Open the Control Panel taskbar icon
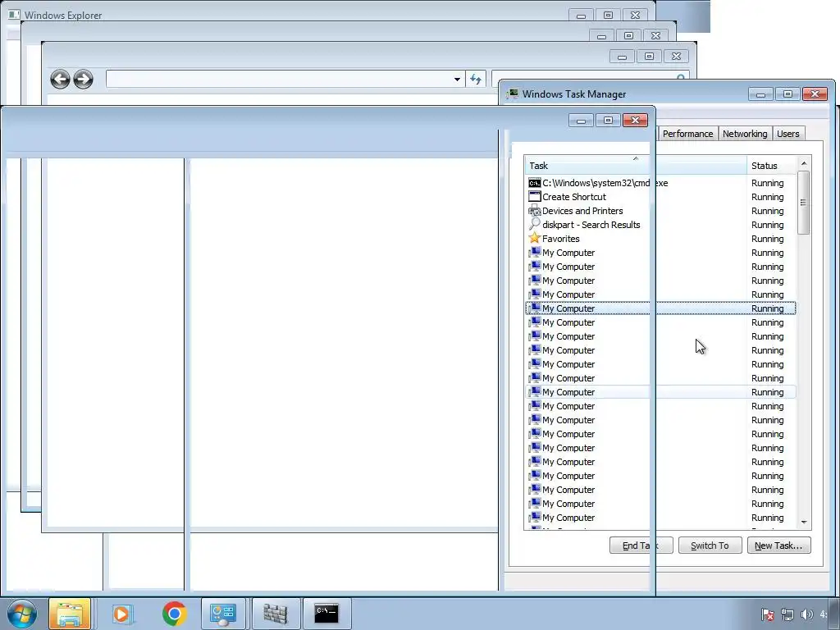The image size is (840, 630). 223,614
